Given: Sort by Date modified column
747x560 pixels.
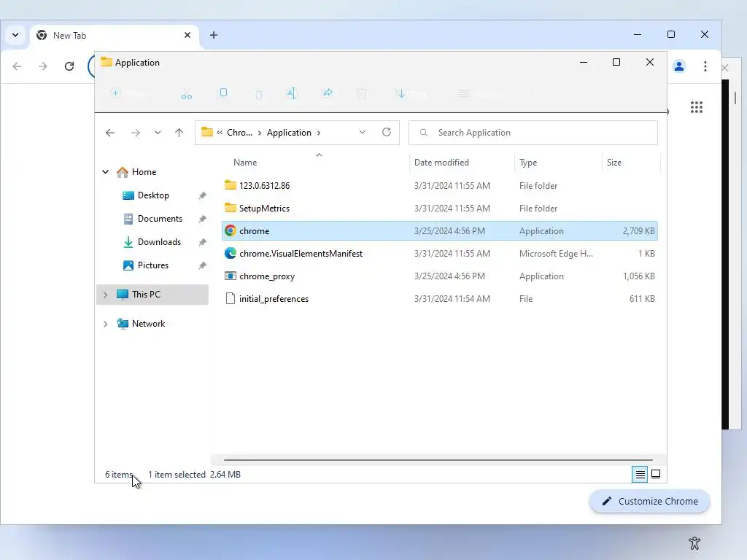Looking at the screenshot, I should tap(441, 163).
